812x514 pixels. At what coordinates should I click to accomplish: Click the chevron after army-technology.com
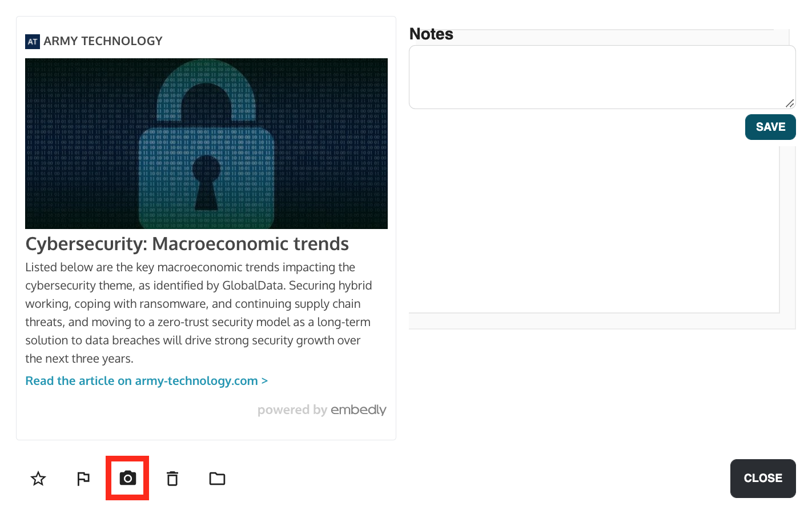264,381
